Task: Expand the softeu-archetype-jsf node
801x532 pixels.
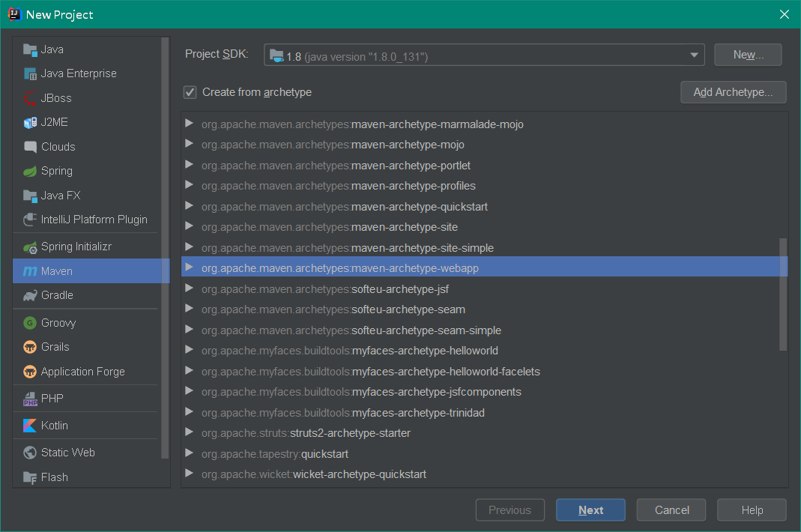Action: [x=189, y=288]
